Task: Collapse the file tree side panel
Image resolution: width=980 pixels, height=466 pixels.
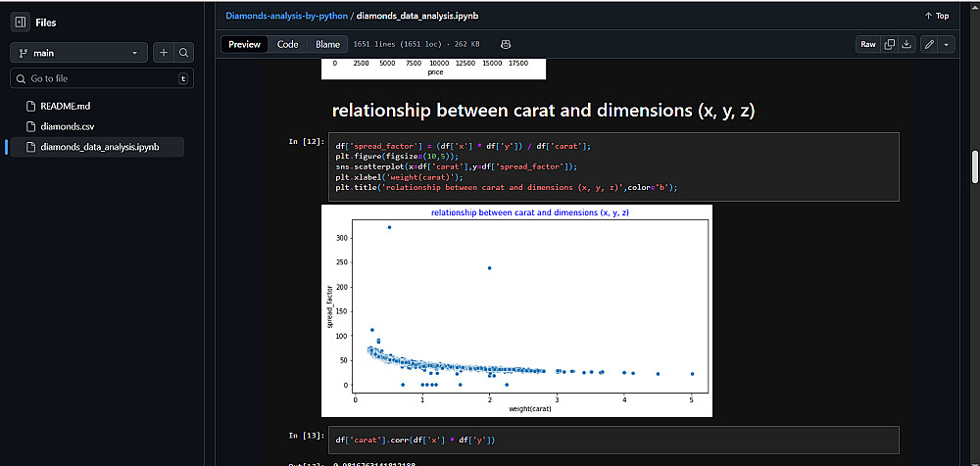Action: 21,22
